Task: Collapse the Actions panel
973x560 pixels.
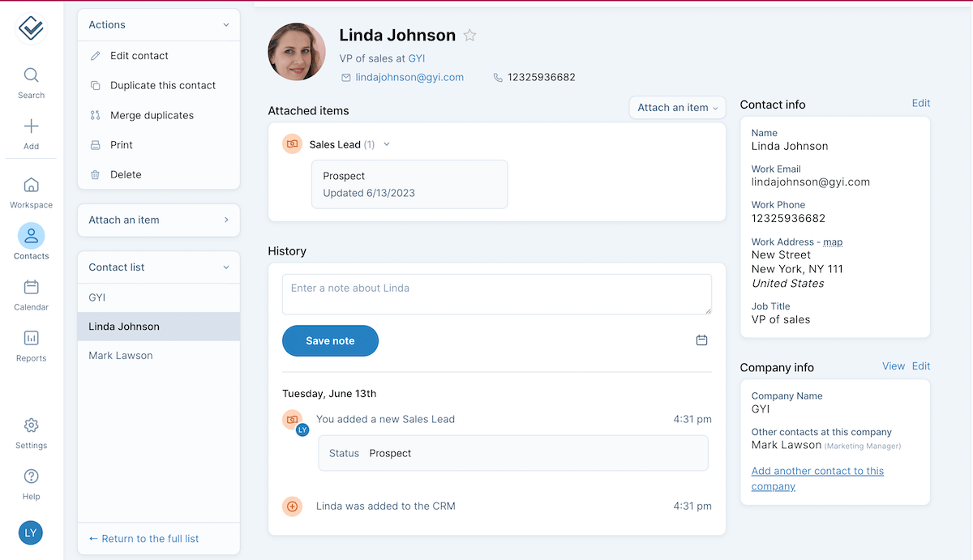Action: pyautogui.click(x=226, y=25)
